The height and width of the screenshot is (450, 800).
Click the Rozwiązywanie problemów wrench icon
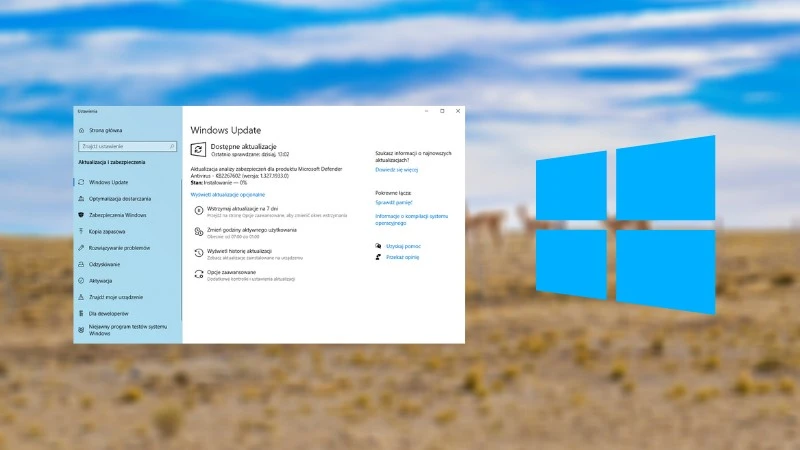[81, 247]
